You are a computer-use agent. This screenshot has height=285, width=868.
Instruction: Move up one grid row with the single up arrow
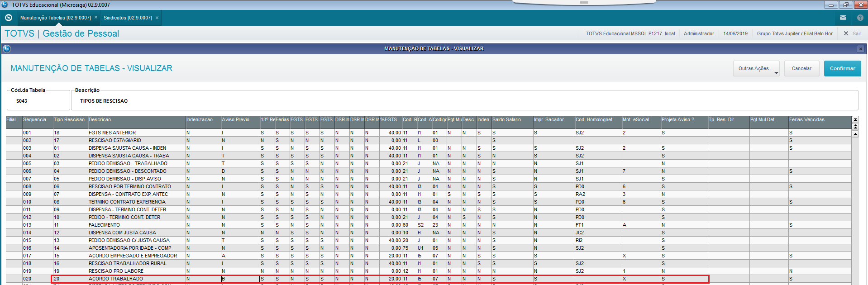855,134
